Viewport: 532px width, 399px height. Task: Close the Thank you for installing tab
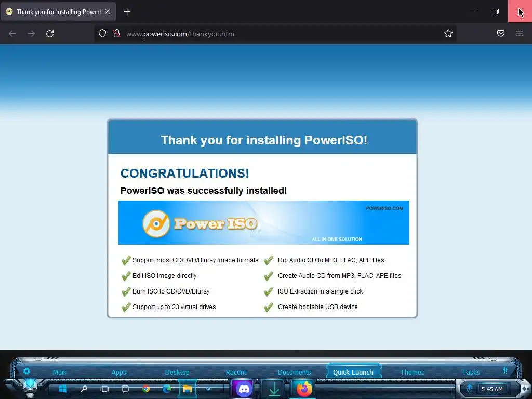pyautogui.click(x=108, y=11)
